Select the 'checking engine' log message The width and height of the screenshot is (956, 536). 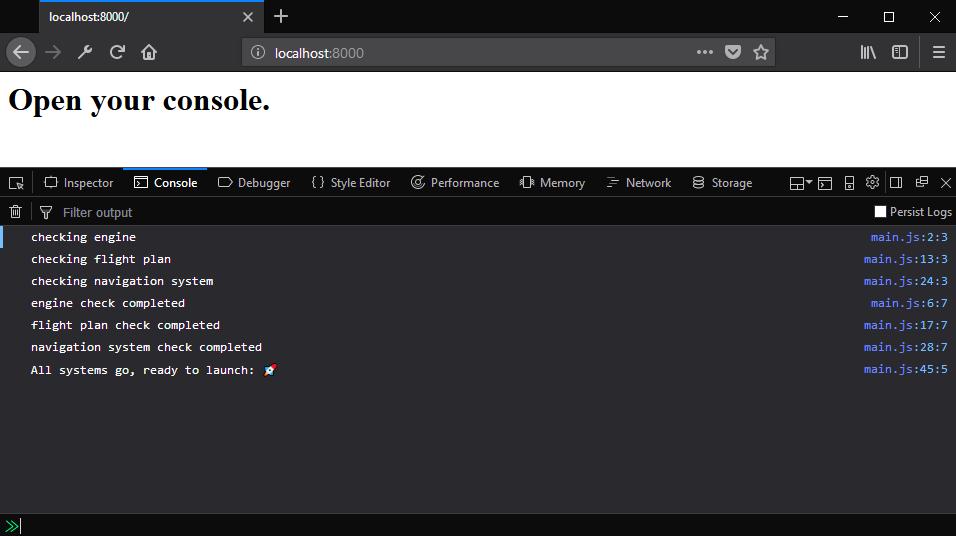click(x=84, y=237)
